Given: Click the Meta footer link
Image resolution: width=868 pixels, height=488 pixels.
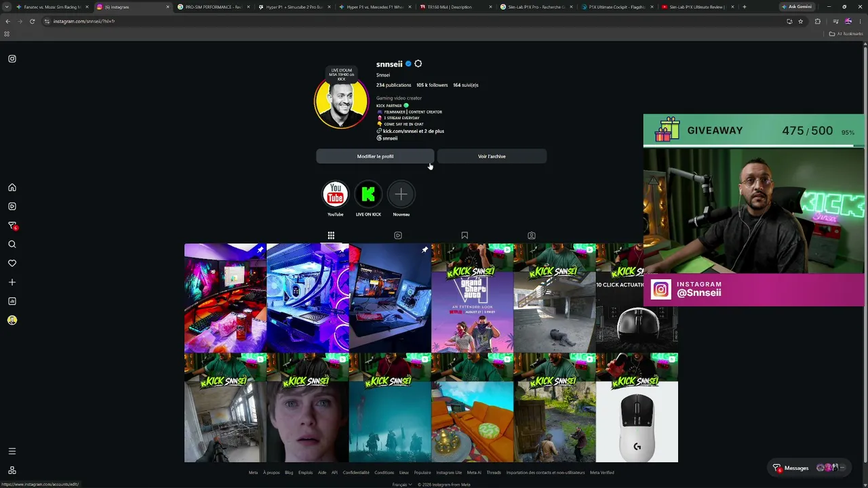Looking at the screenshot, I should [x=253, y=472].
